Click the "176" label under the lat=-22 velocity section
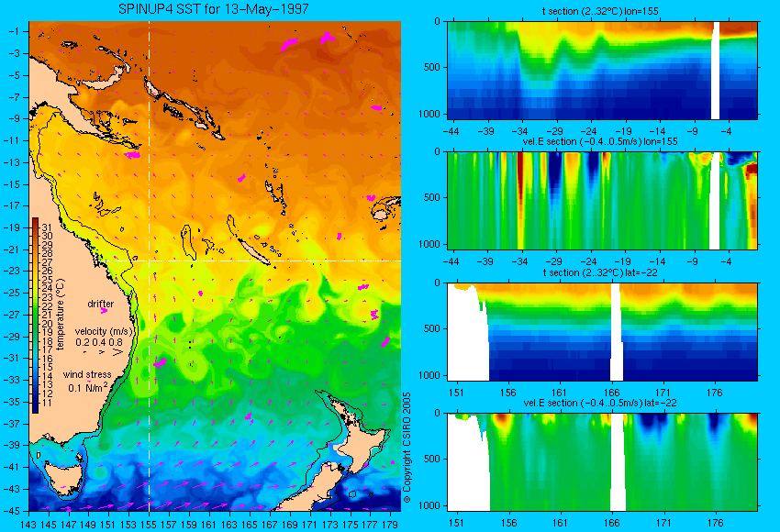Image resolution: width=780 pixels, height=532 pixels. pyautogui.click(x=715, y=523)
